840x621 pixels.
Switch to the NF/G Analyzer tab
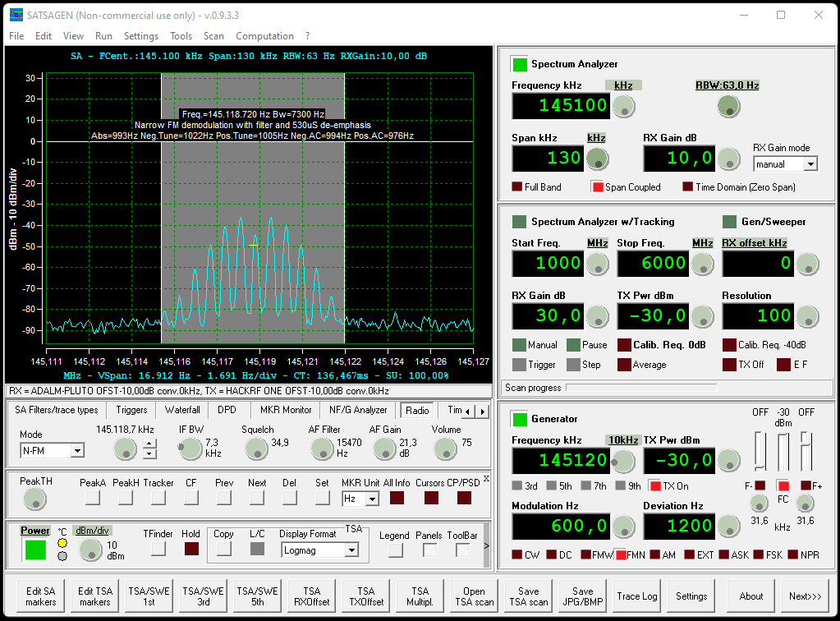(358, 410)
